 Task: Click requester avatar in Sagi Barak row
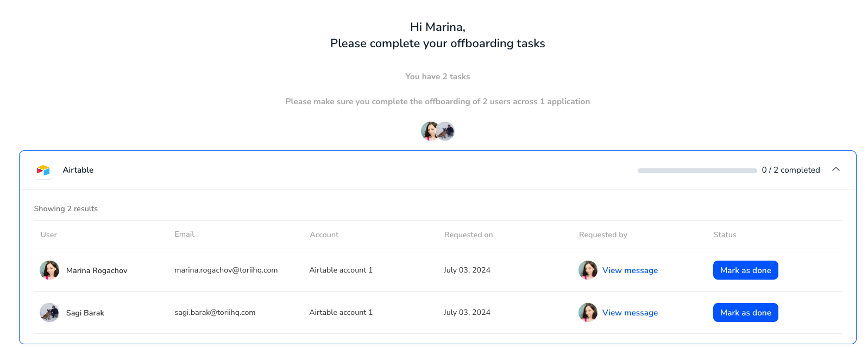click(x=588, y=312)
